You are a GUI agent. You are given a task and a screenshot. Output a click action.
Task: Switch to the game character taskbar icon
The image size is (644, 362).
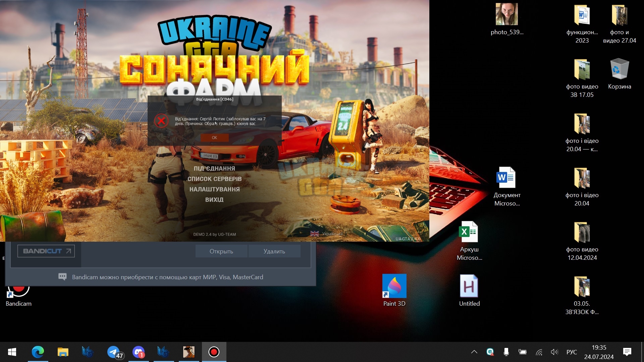[x=189, y=352]
